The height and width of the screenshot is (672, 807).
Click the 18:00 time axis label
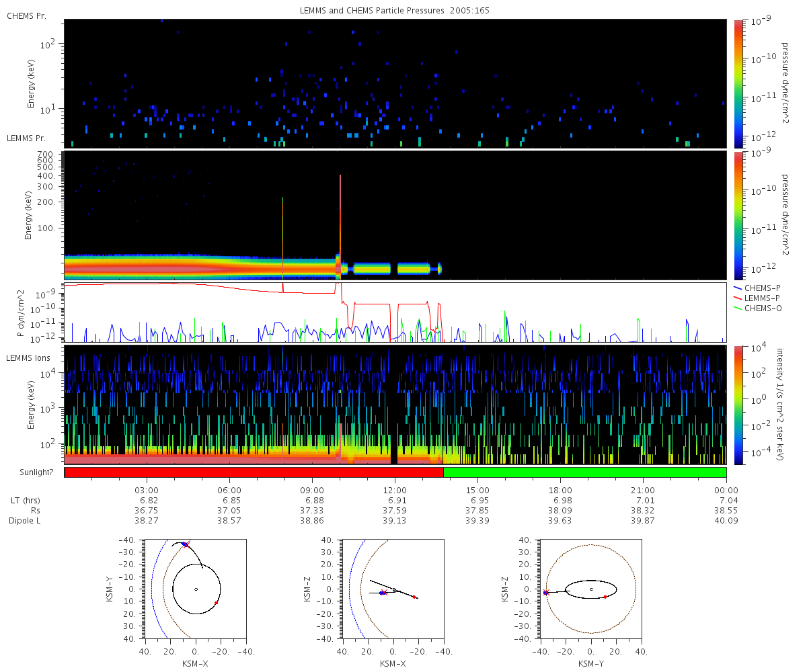(x=560, y=491)
